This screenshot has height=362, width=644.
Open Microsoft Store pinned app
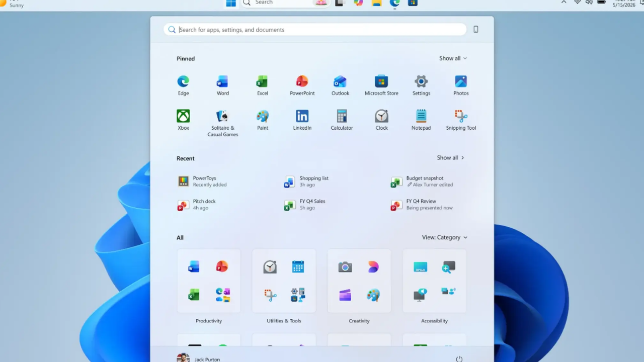click(381, 85)
